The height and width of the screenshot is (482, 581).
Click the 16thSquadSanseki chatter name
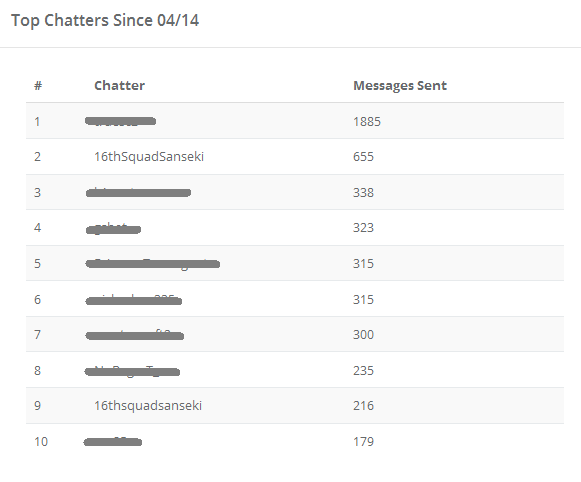pyautogui.click(x=149, y=157)
